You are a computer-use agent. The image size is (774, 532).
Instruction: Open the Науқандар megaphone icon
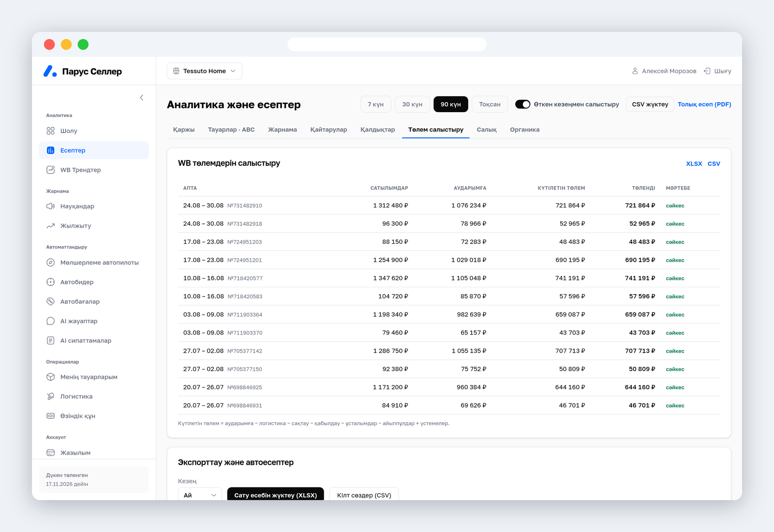(50, 207)
